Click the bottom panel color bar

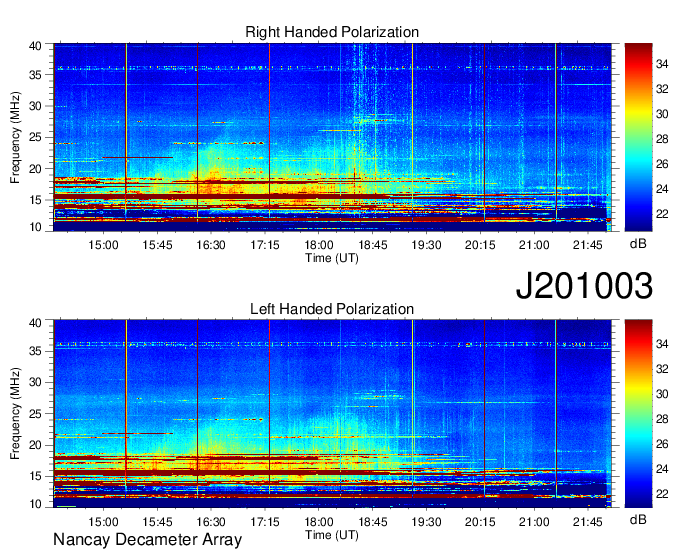click(x=638, y=414)
